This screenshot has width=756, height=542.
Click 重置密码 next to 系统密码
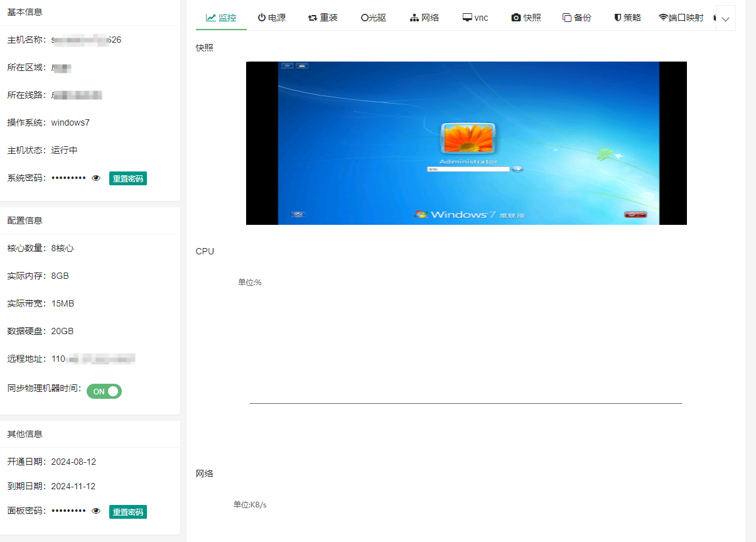point(128,178)
